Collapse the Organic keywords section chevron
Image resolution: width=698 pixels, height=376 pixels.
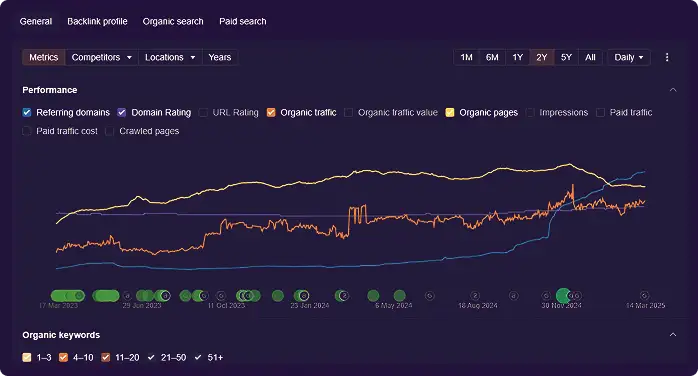click(673, 335)
